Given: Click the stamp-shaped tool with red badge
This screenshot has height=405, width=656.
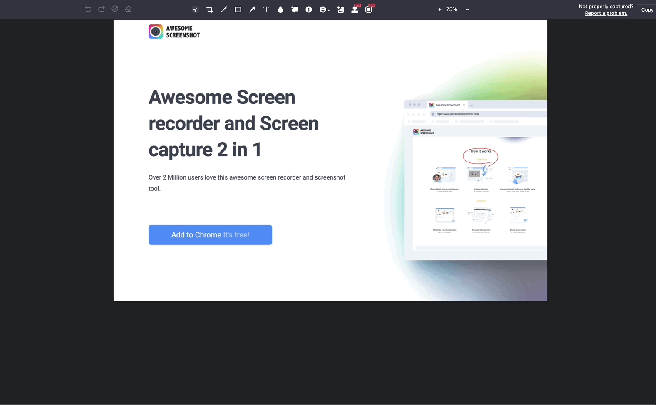Looking at the screenshot, I should (355, 9).
